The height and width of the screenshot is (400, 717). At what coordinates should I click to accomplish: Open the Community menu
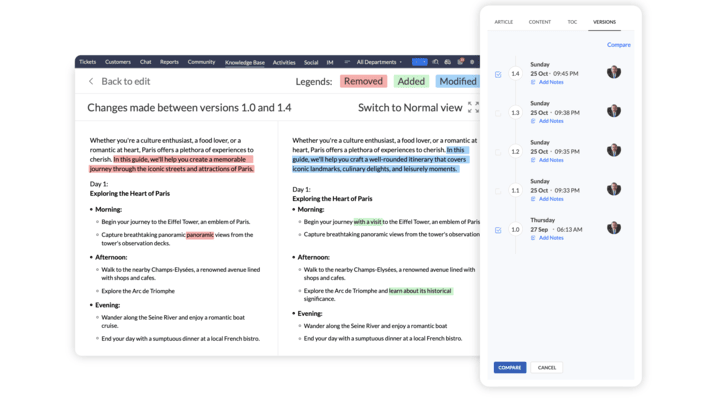pos(201,62)
